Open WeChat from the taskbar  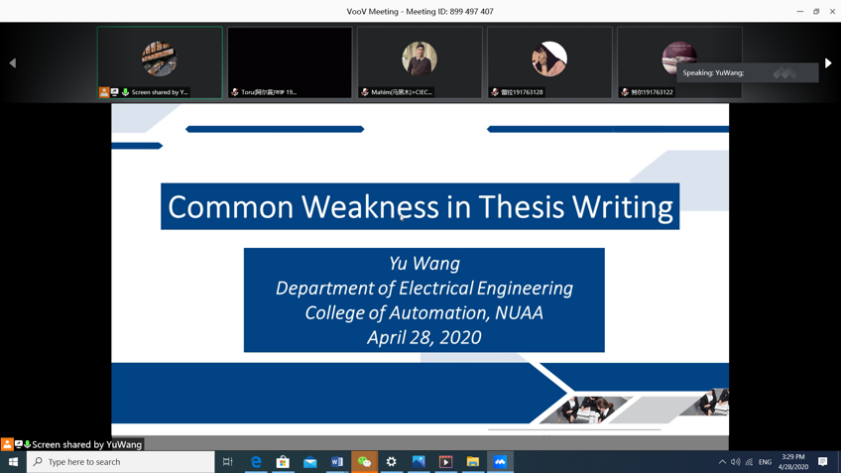(364, 462)
